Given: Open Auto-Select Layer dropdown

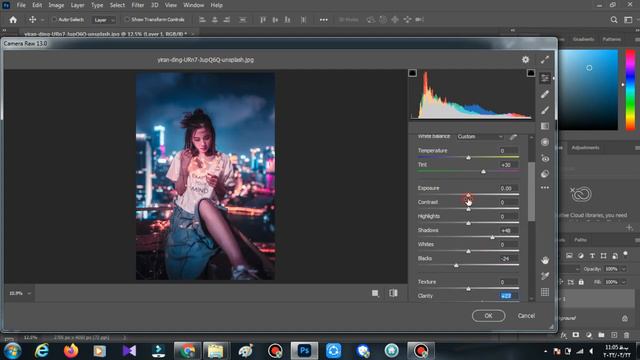Looking at the screenshot, I should (x=103, y=20).
